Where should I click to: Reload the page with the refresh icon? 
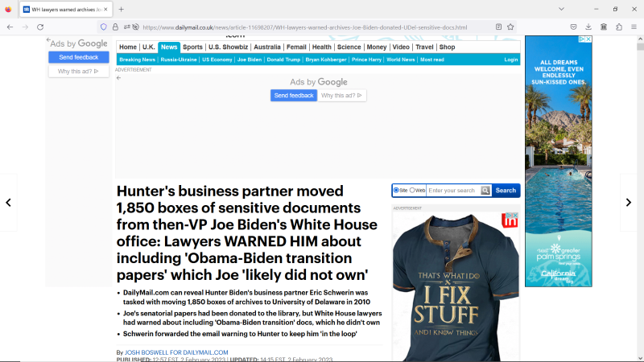(40, 27)
